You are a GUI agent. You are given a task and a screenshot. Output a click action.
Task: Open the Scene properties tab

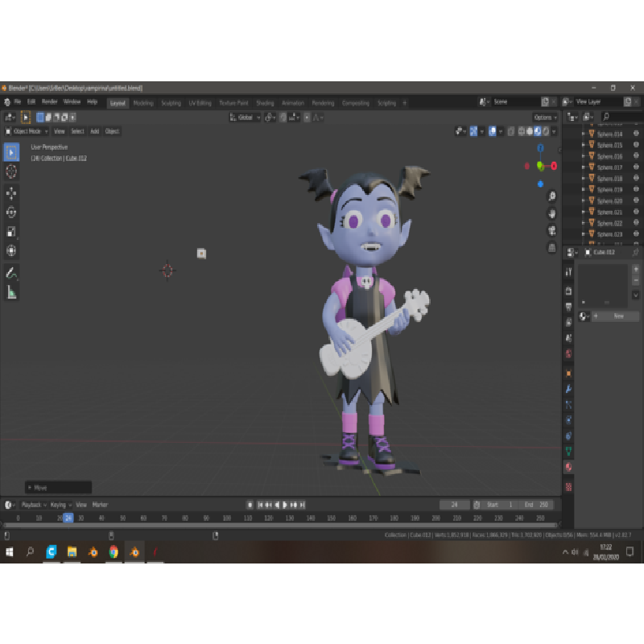(x=569, y=338)
